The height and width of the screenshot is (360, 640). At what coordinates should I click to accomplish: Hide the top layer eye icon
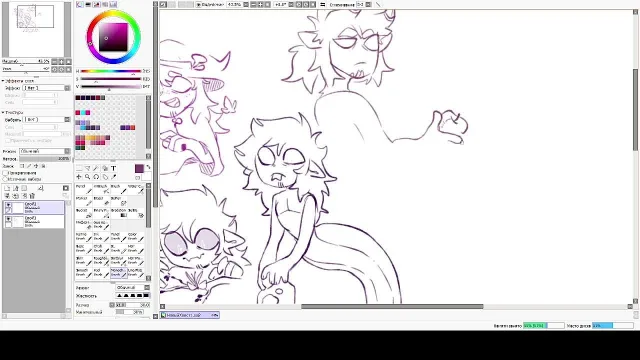click(x=8, y=205)
